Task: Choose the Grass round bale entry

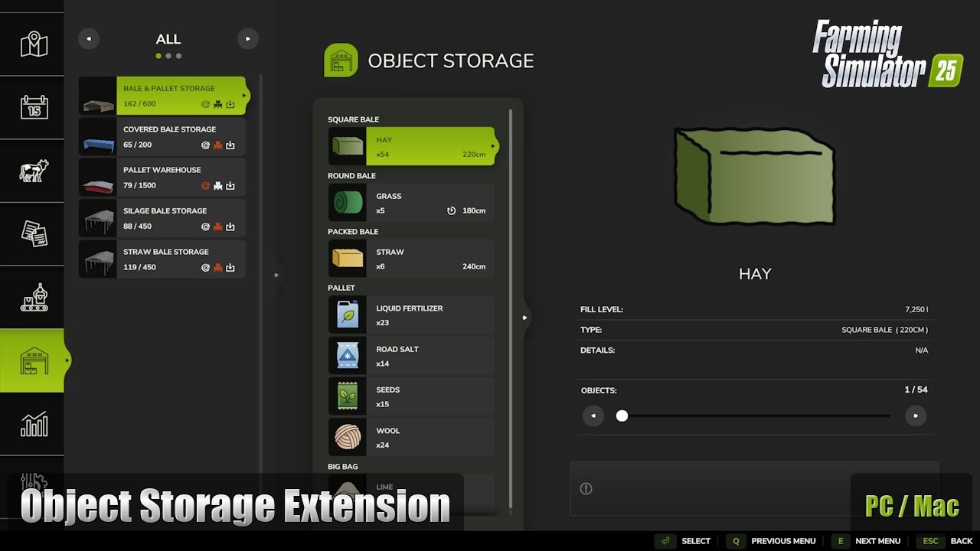Action: tap(411, 203)
